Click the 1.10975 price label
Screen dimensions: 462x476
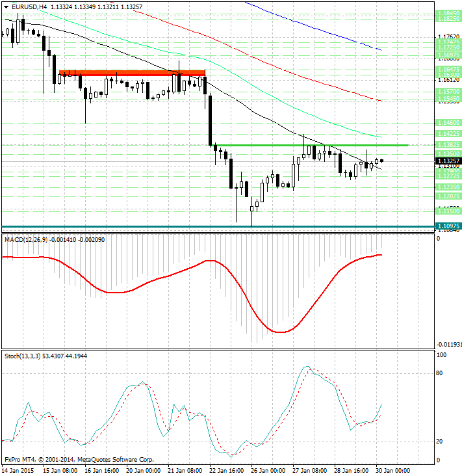pos(448,226)
